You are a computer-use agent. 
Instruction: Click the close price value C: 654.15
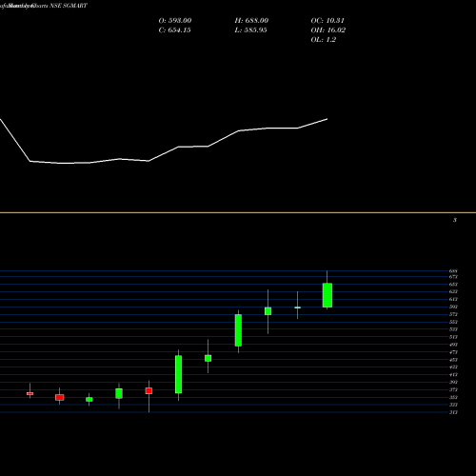pyautogui.click(x=174, y=30)
